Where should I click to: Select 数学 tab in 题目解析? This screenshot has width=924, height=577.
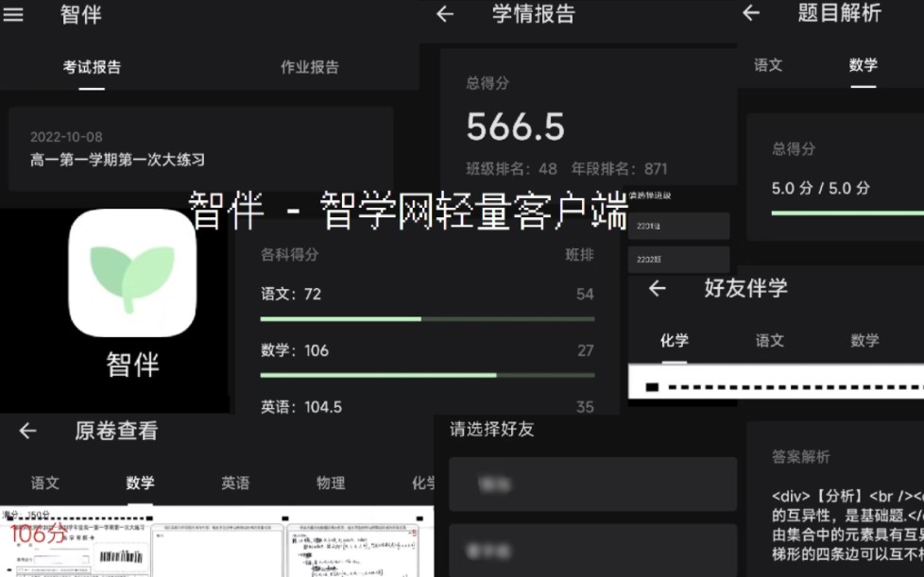point(864,65)
